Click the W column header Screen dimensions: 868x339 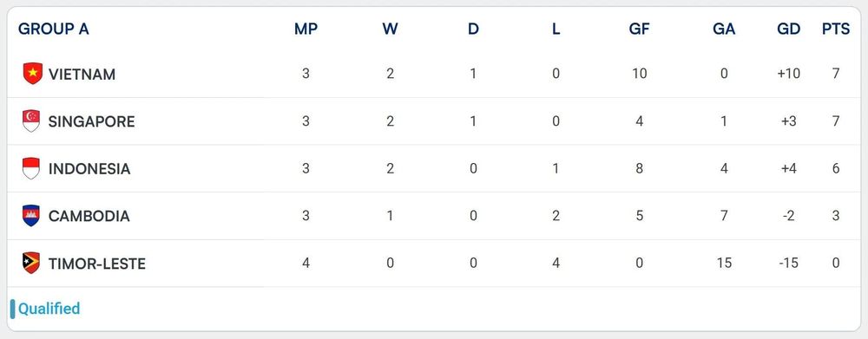tap(390, 29)
